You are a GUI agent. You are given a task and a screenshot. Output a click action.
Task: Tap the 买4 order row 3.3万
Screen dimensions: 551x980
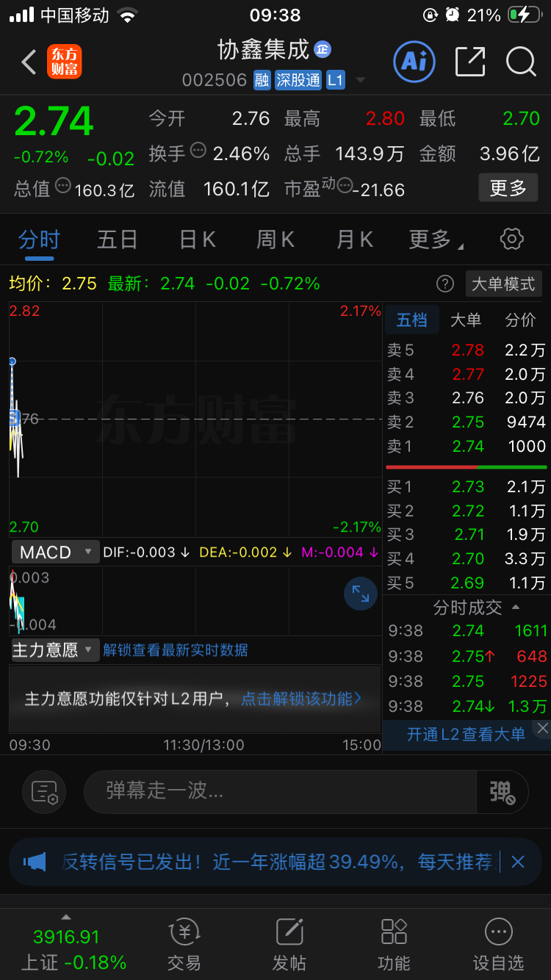tap(467, 559)
